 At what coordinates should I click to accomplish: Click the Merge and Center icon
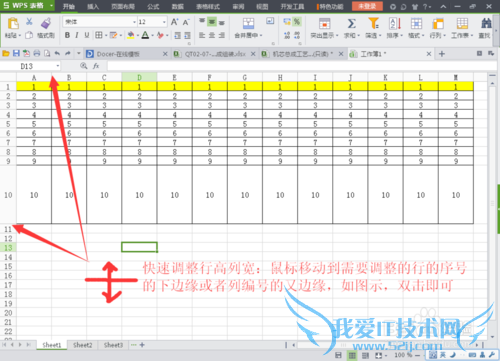pos(248,23)
